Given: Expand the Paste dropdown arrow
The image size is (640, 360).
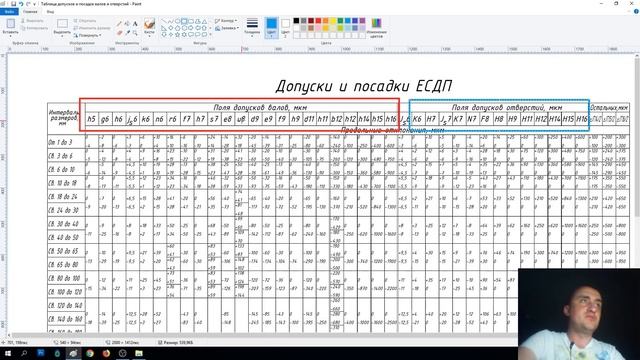Looking at the screenshot, I should click(11, 36).
